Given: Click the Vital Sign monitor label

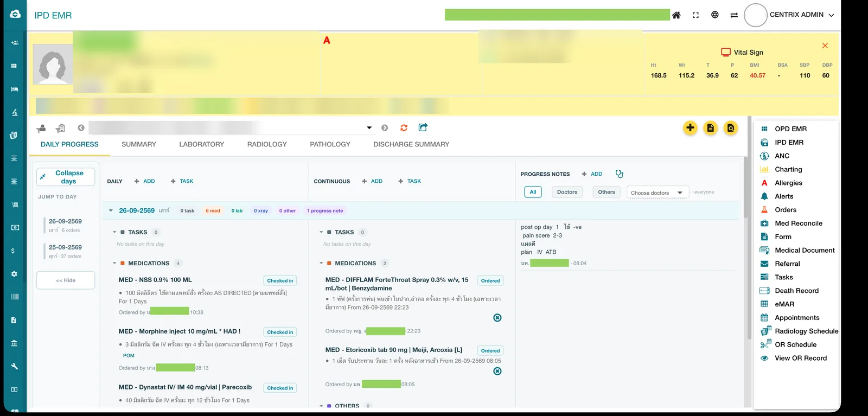Looking at the screenshot, I should click(x=742, y=52).
